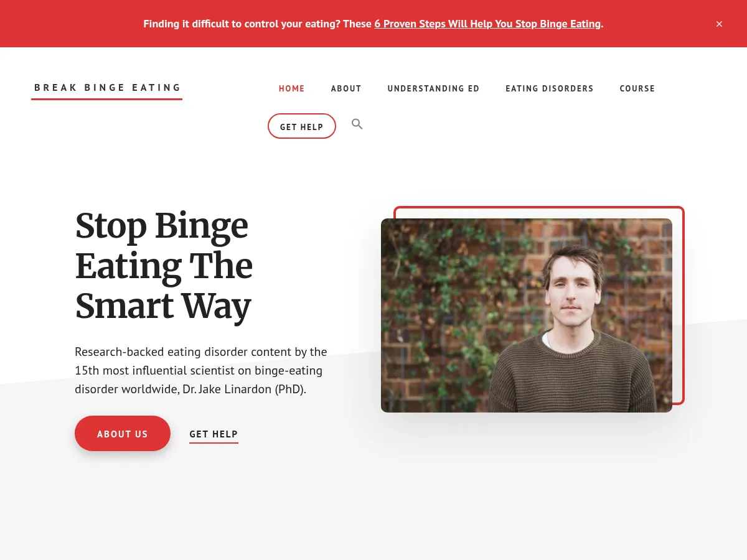
Task: Go to the Course page
Action: [637, 88]
